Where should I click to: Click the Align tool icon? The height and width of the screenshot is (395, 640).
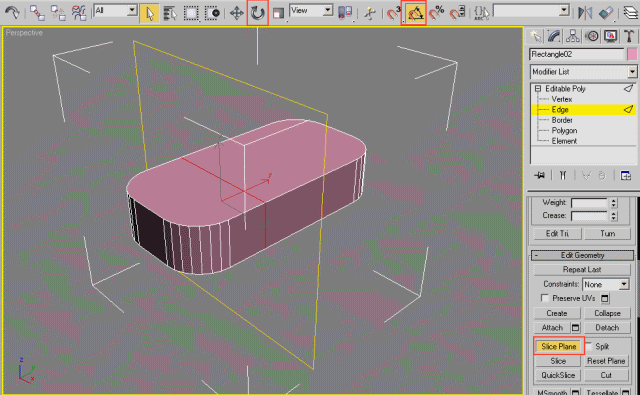607,13
